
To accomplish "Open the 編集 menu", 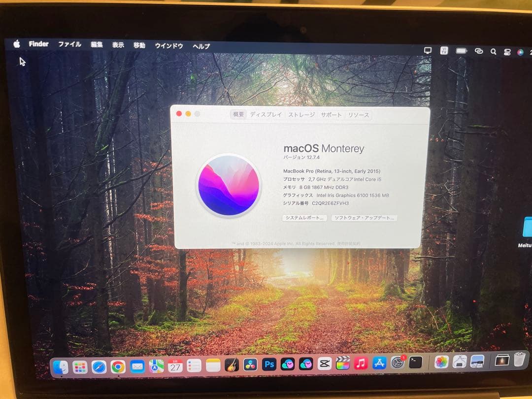I will (x=97, y=44).
